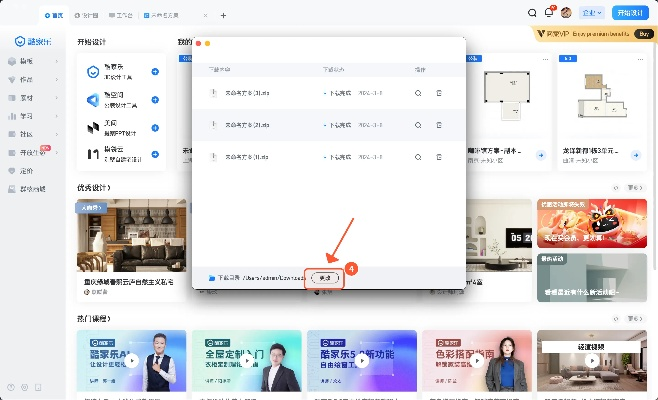This screenshot has height=400, width=658.
Task: Start a 美间 design with its plus button
Action: tap(155, 128)
